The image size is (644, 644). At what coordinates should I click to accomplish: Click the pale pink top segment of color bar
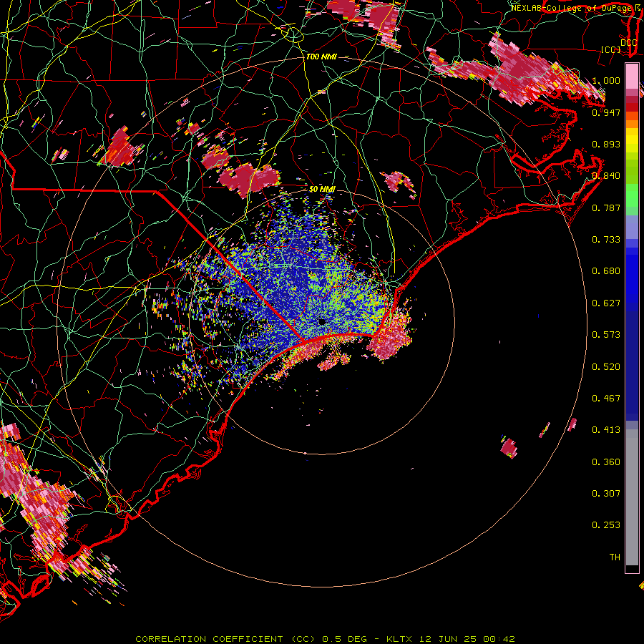coord(632,76)
